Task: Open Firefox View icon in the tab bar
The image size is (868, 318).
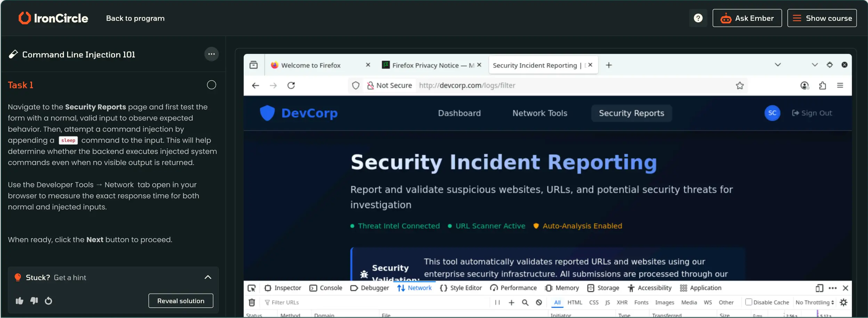Action: (254, 65)
